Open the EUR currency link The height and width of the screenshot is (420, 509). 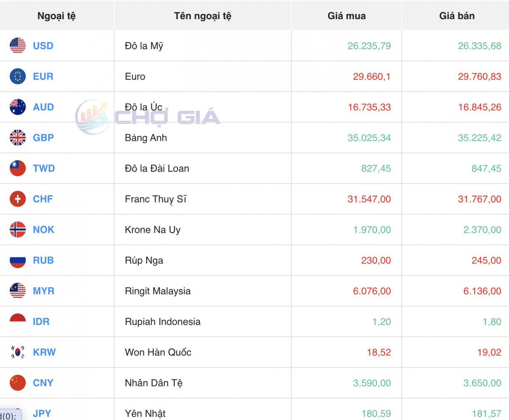point(43,76)
